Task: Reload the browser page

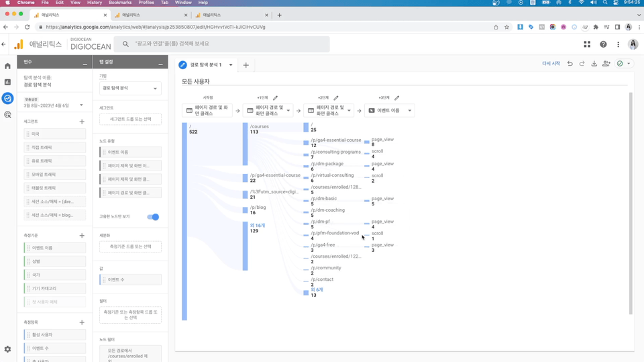Action: (x=27, y=27)
